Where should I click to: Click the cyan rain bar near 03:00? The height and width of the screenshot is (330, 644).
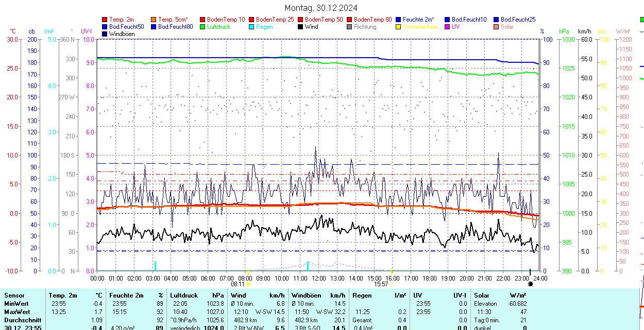155,266
